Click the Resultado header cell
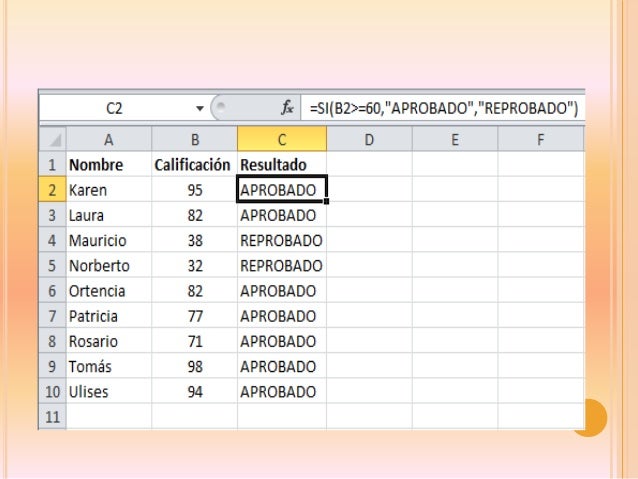The image size is (638, 479). pos(282,164)
